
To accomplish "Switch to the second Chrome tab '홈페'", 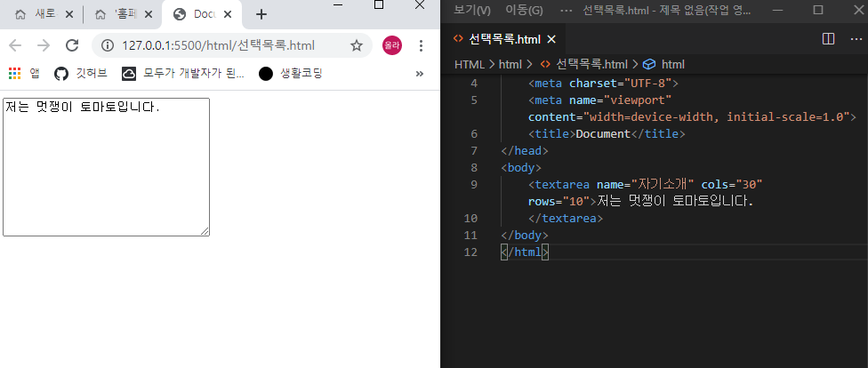I will point(122,14).
